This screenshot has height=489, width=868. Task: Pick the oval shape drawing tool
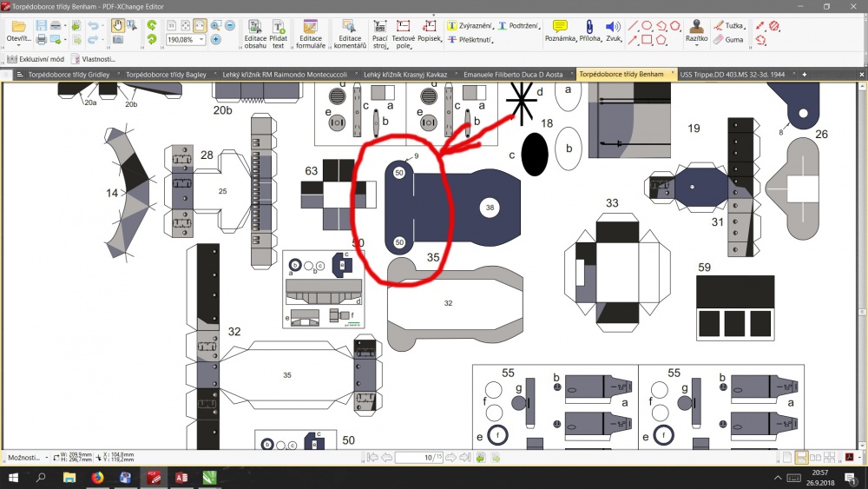point(647,25)
